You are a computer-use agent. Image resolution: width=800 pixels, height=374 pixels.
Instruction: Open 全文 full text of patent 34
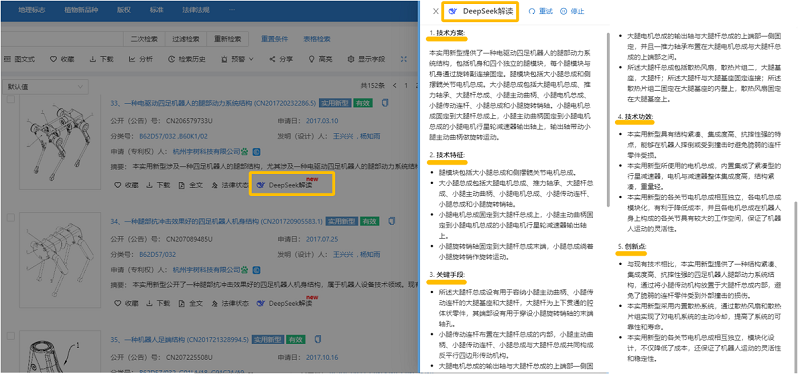click(x=191, y=303)
